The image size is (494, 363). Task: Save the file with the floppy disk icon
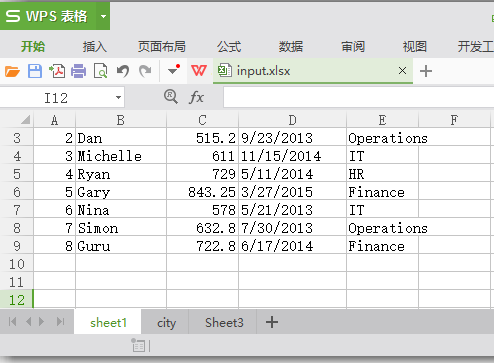35,71
